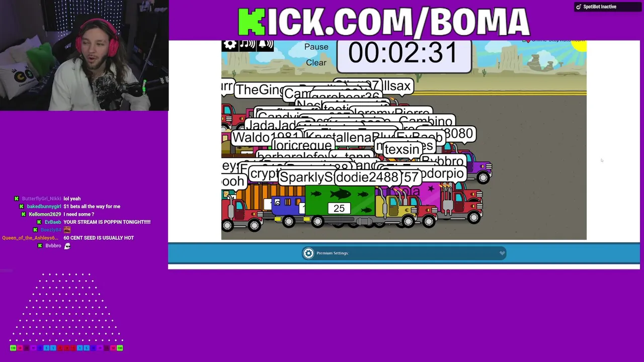Click message '$1 bets all the way for me'

(92, 207)
